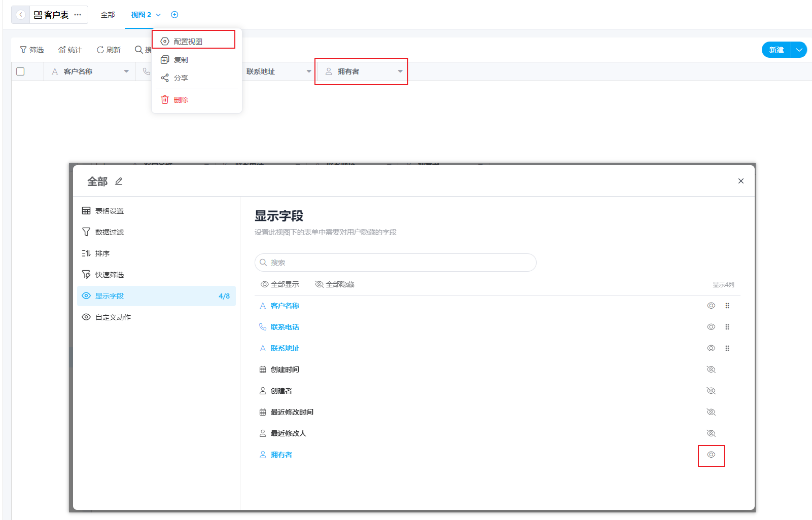This screenshot has height=520, width=812.
Task: Show the 创建者 field using its eye icon
Action: point(711,391)
